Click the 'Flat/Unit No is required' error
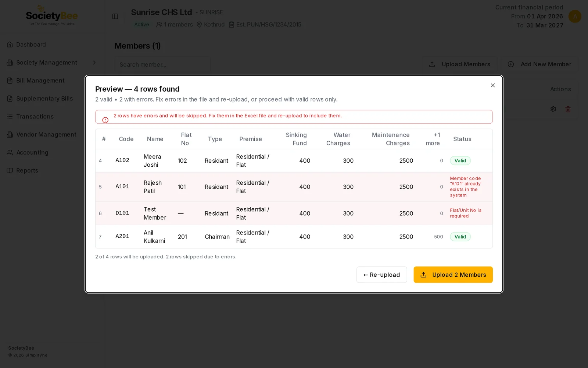Screen dimensions: 588x368 coord(466,213)
